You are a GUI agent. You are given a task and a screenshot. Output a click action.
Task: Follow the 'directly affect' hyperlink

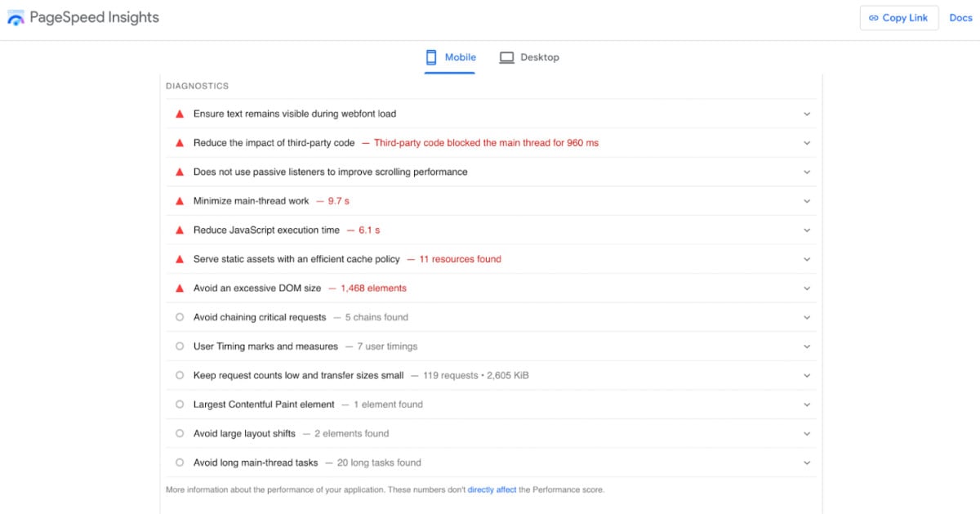click(x=492, y=490)
